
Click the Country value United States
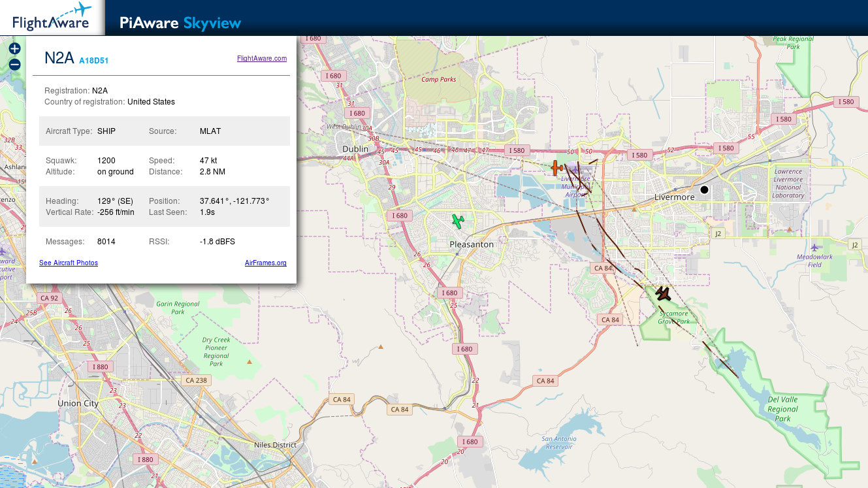(x=151, y=102)
